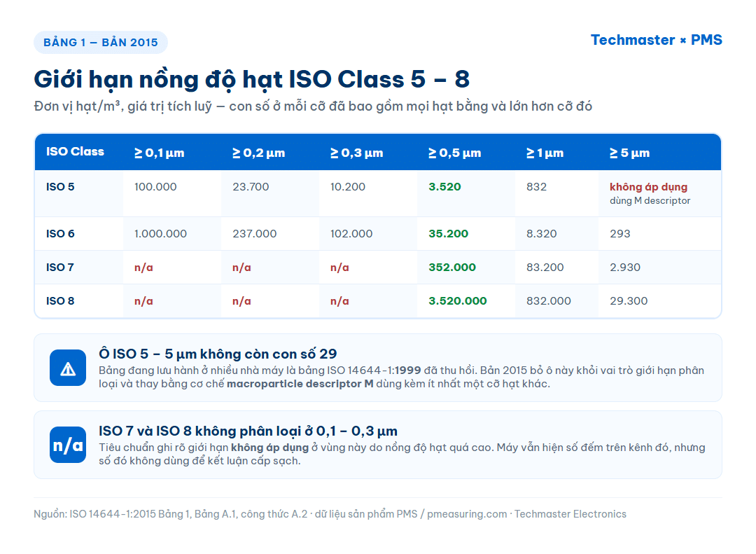Click the ISO 7 row label
This screenshot has width=756, height=554.
59,268
